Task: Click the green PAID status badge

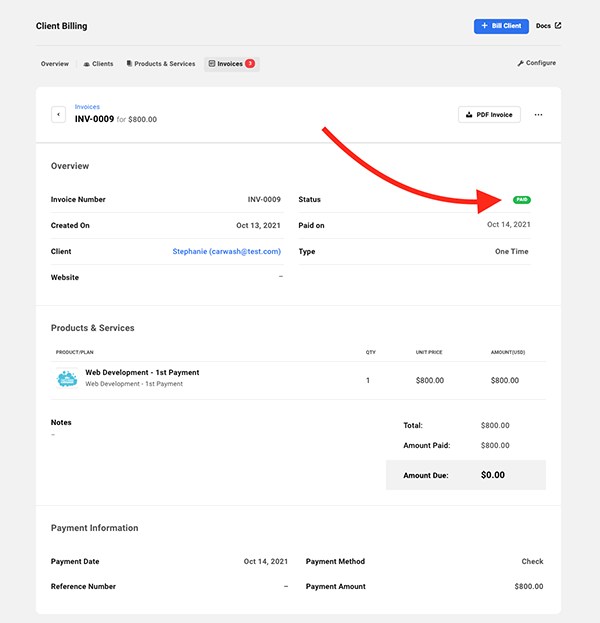Action: coord(521,200)
